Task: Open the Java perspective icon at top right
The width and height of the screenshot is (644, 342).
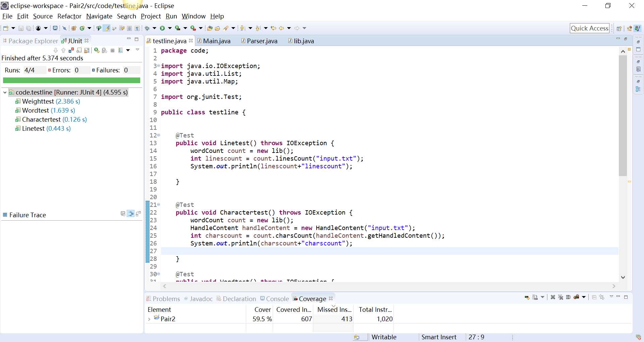Action: 638,28
